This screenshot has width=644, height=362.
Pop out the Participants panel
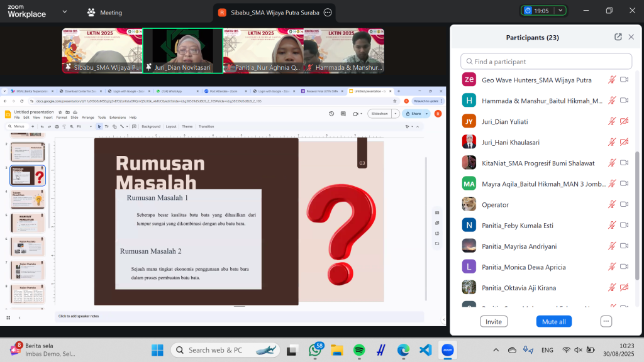(x=618, y=37)
